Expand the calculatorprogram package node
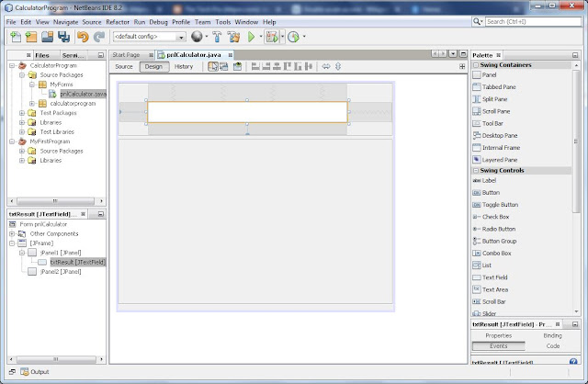This screenshot has width=588, height=384. point(32,104)
